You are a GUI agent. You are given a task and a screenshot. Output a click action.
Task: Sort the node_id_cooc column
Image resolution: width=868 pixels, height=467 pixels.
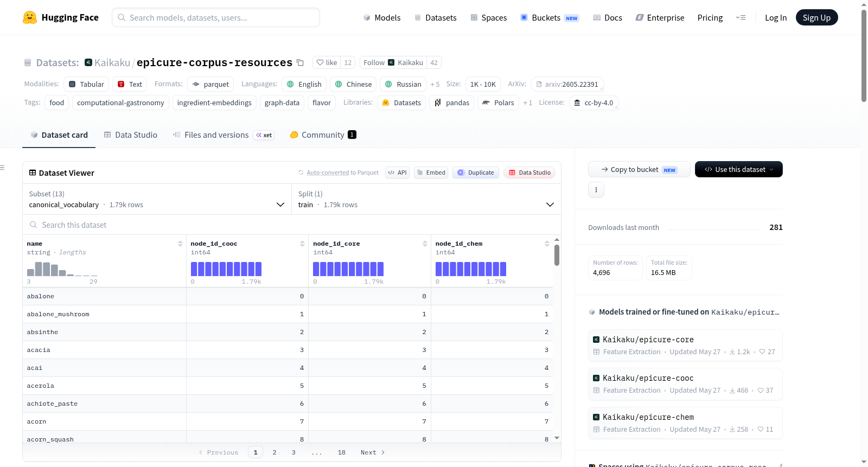[x=302, y=244]
